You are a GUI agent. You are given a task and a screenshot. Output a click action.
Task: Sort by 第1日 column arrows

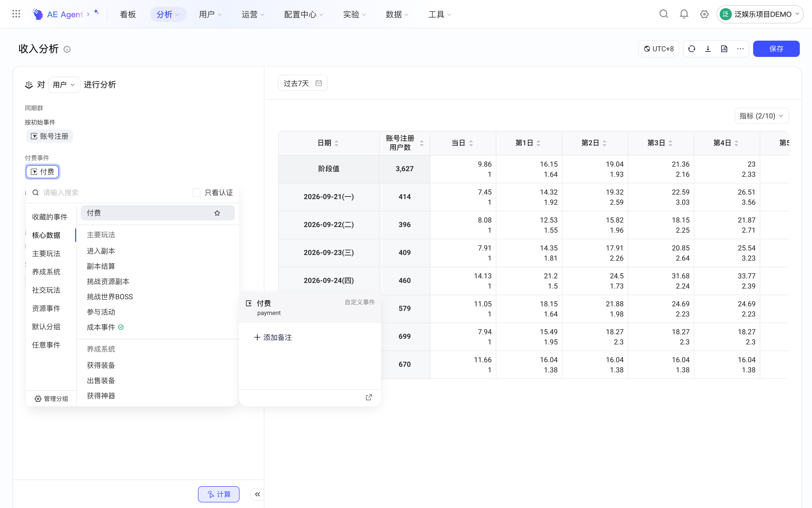(538, 143)
